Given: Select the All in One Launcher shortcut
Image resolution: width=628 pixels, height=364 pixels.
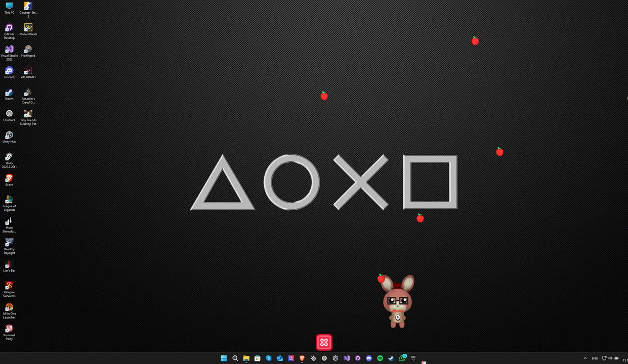Looking at the screenshot, I should 9,311.
